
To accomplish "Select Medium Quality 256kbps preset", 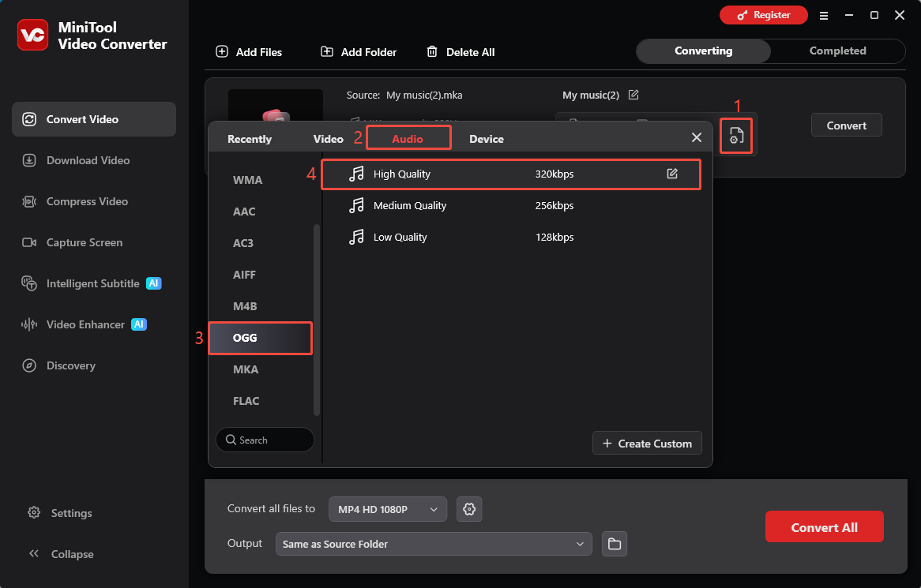I will click(x=511, y=206).
